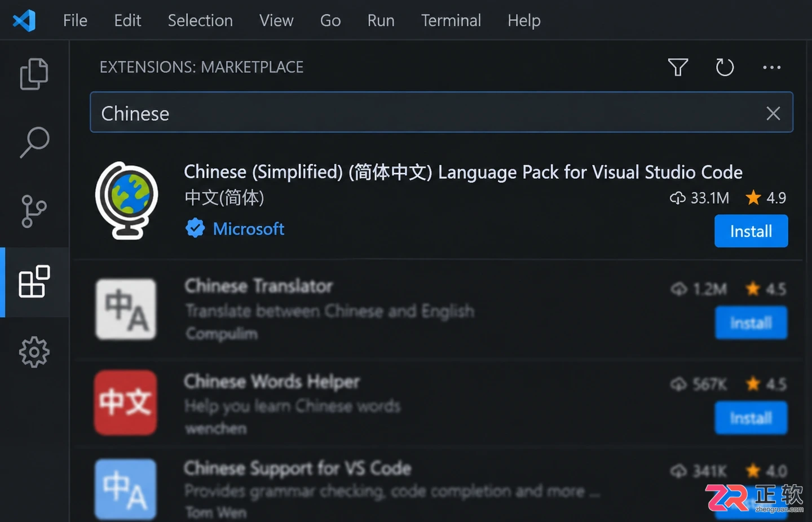
Task: Select the blue Chinese Support extension icon
Action: point(126,489)
